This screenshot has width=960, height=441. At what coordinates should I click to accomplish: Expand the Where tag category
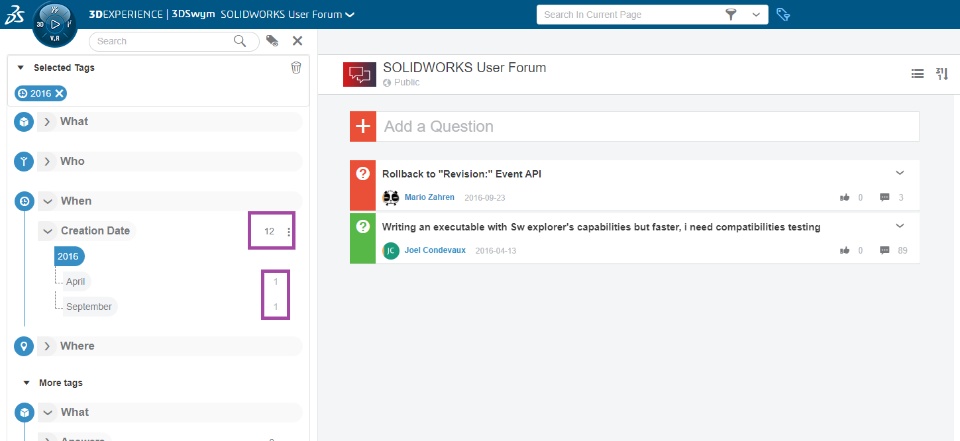47,346
